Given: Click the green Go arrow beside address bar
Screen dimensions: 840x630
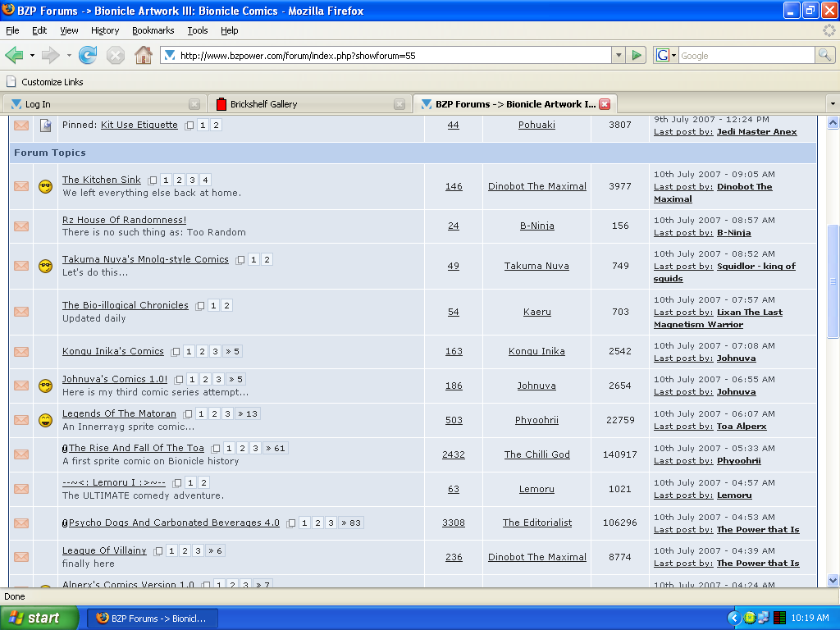Looking at the screenshot, I should (x=637, y=55).
